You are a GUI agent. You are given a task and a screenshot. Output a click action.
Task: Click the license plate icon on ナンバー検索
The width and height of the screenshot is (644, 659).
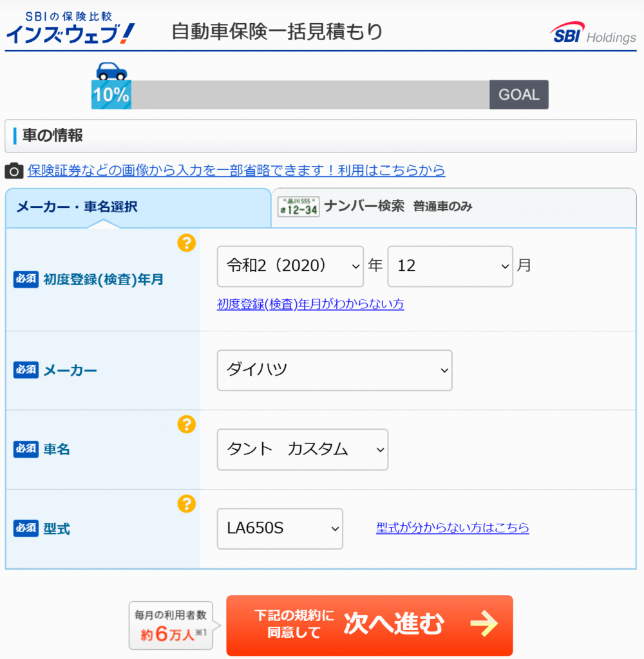(298, 207)
